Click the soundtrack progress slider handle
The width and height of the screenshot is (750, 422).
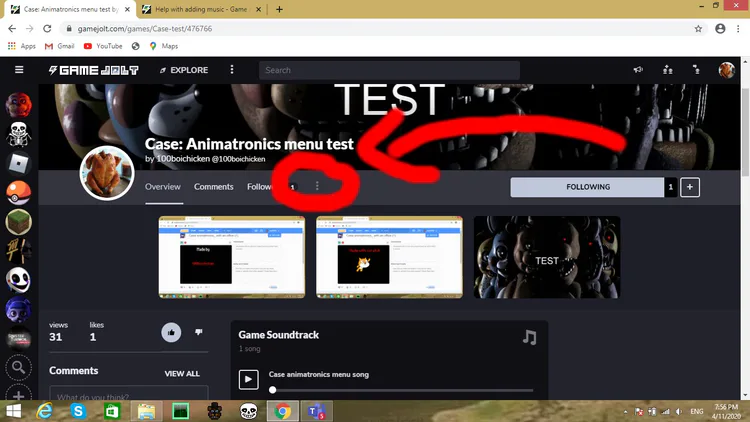273,390
